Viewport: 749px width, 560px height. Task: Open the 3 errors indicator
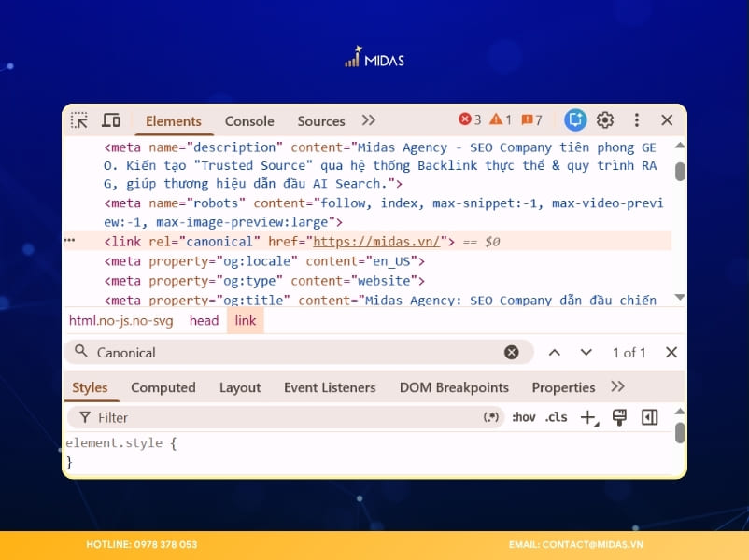pyautogui.click(x=470, y=119)
